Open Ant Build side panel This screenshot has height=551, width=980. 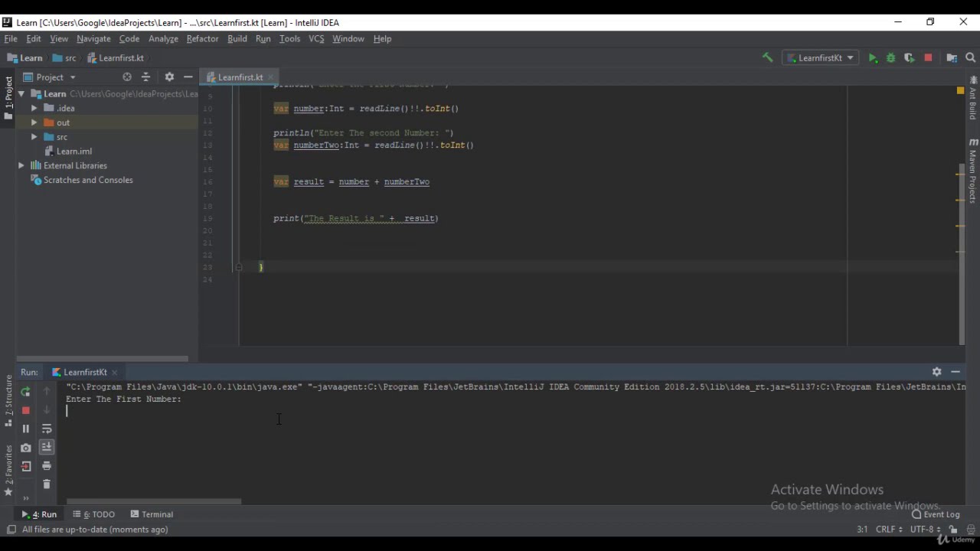coord(973,97)
